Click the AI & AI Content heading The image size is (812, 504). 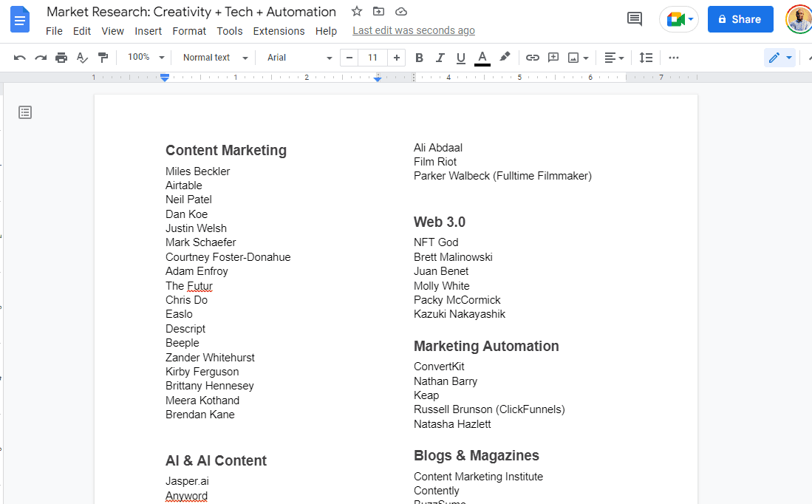pos(216,460)
